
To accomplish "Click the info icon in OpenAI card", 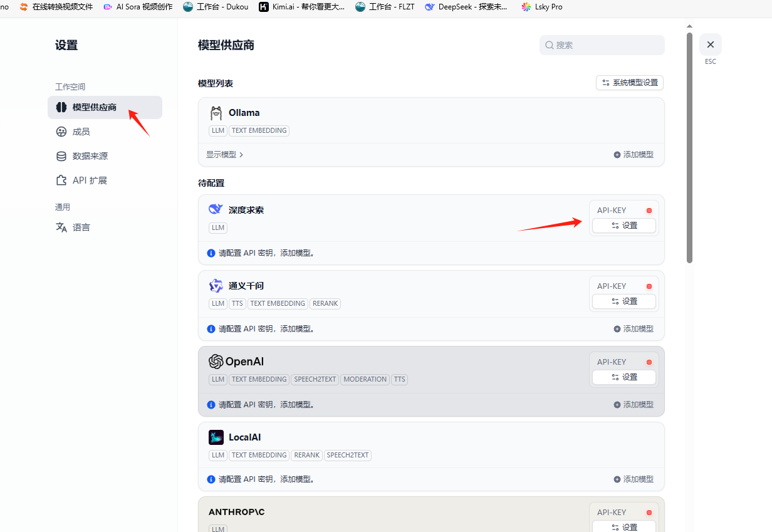I will pos(211,405).
